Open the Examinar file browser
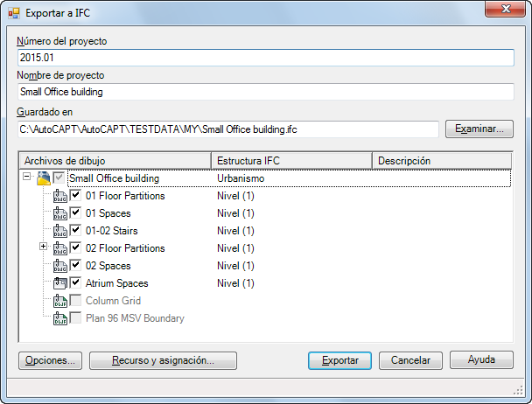Image resolution: width=532 pixels, height=404 pixels. pyautogui.click(x=479, y=129)
